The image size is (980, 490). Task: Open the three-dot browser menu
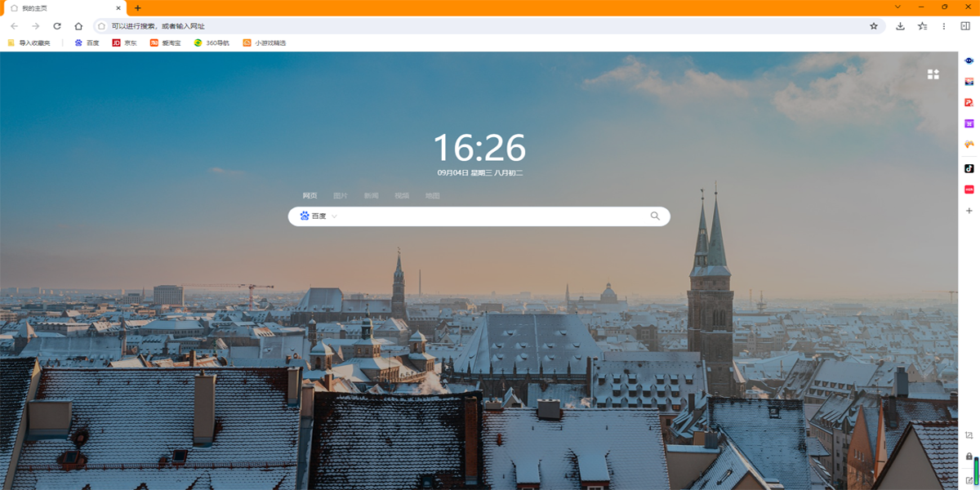coord(944,26)
